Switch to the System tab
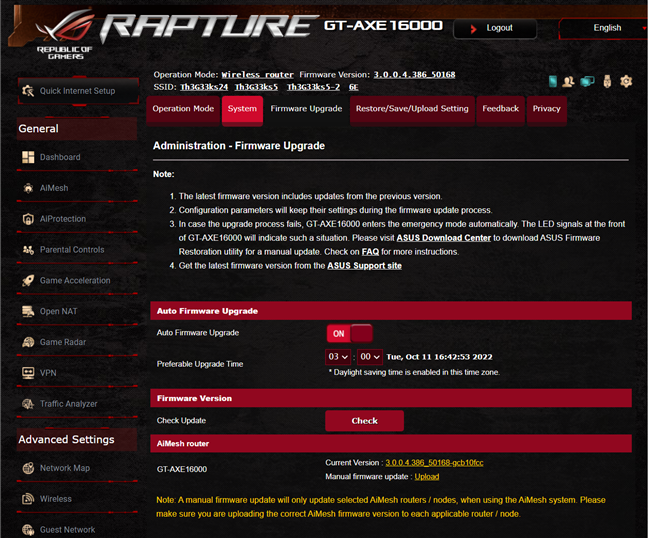This screenshot has width=648, height=538. tap(242, 109)
